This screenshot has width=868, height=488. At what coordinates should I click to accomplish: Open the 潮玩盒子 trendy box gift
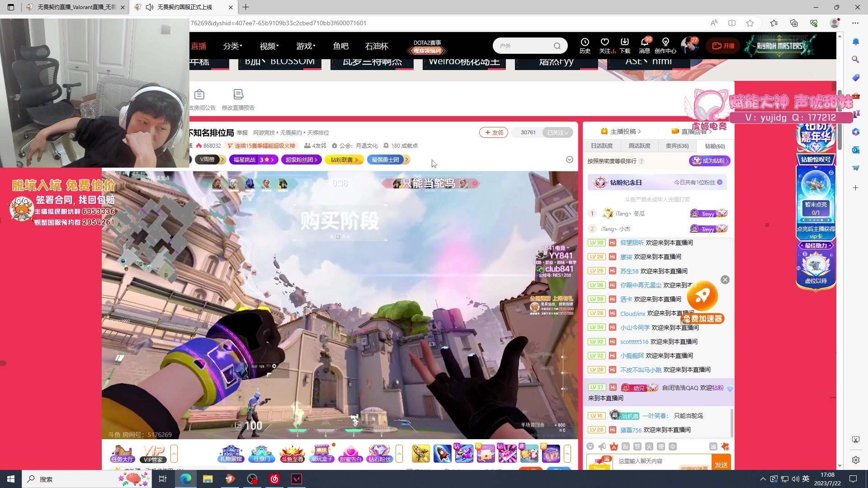coord(321,454)
